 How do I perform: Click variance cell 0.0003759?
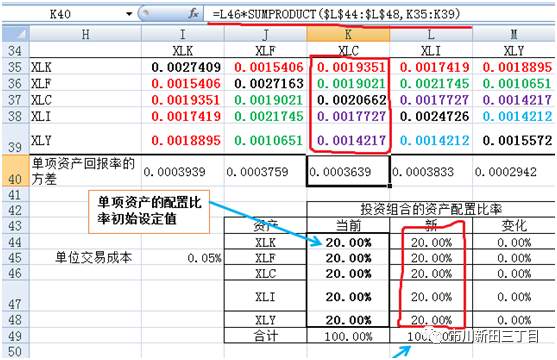coord(265,171)
